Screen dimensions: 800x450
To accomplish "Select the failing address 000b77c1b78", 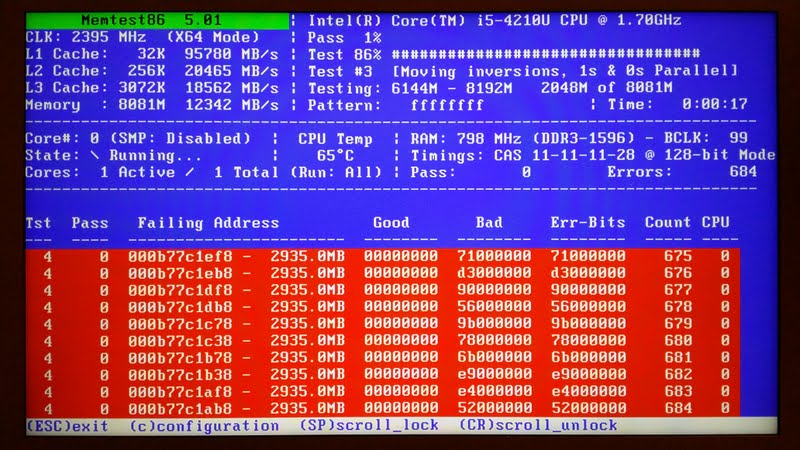I will tap(180, 357).
